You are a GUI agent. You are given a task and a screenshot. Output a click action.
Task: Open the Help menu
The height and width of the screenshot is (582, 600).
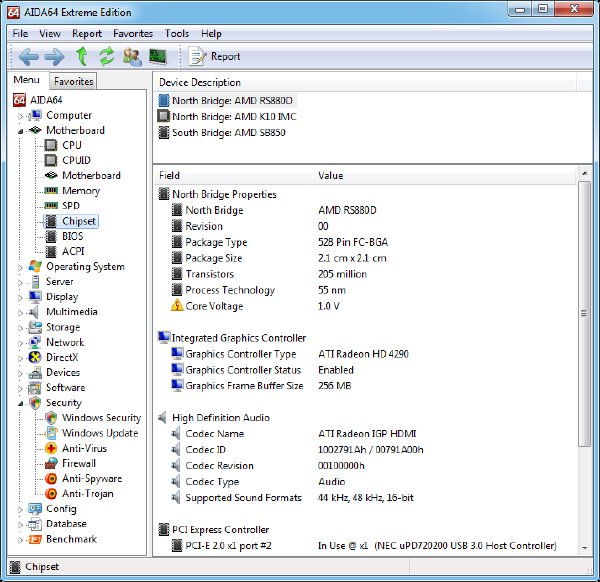pos(211,34)
